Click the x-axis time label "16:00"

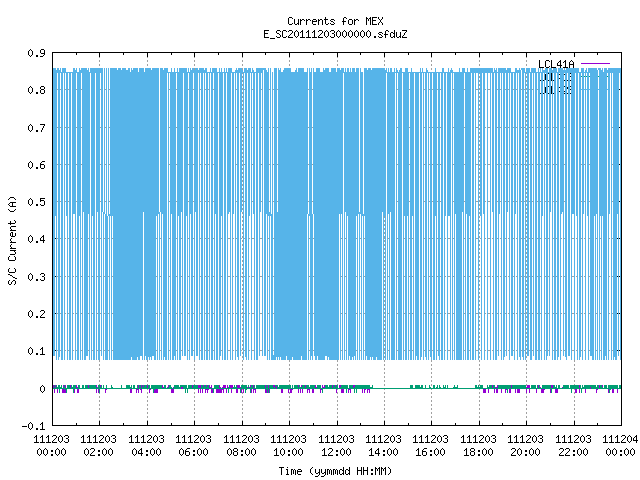(x=430, y=452)
